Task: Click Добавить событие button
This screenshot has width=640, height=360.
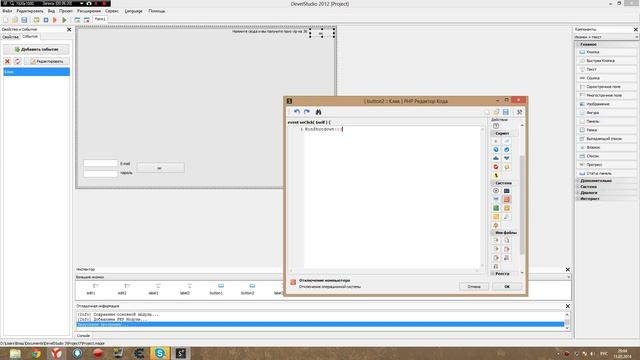Action: coord(36,49)
